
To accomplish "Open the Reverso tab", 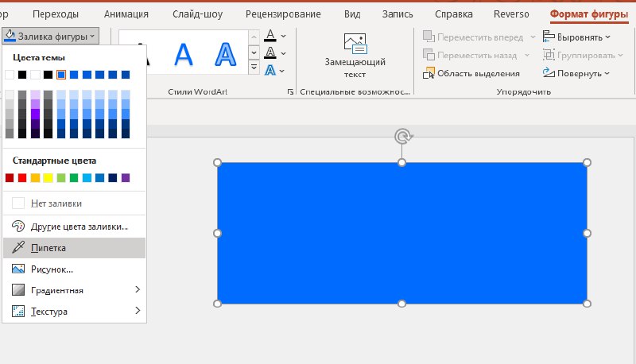I will click(x=511, y=14).
